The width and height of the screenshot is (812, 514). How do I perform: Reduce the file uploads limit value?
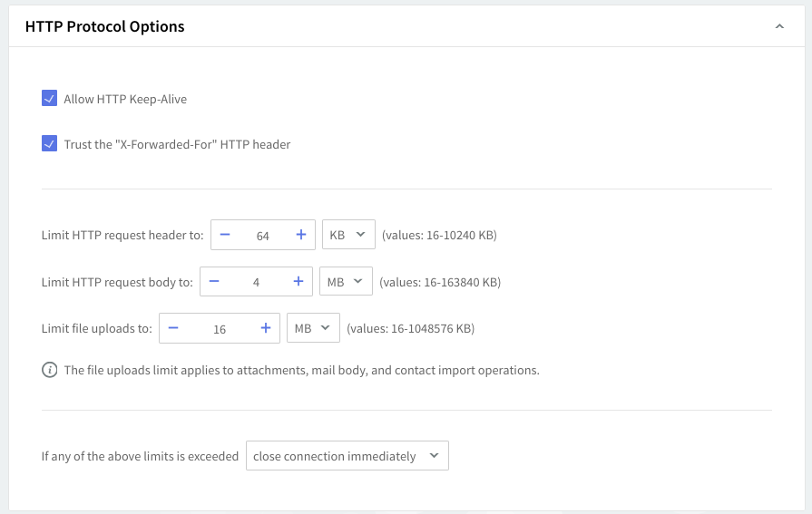click(x=173, y=328)
